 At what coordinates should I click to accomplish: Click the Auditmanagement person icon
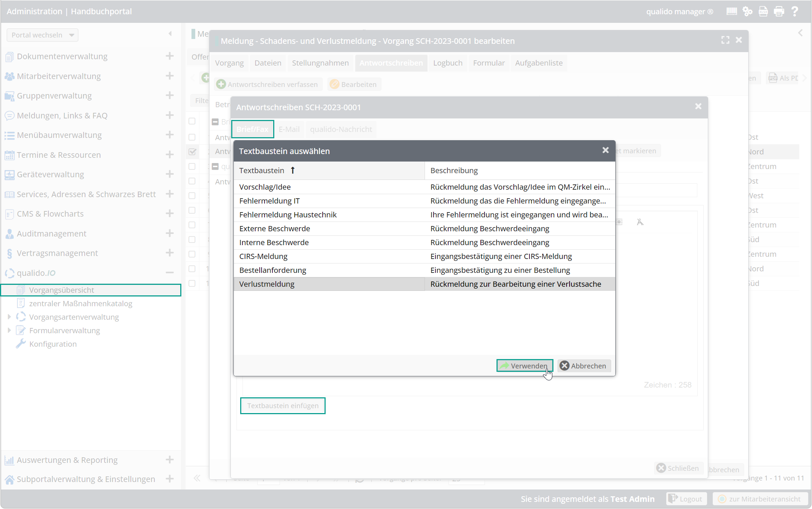(x=9, y=234)
